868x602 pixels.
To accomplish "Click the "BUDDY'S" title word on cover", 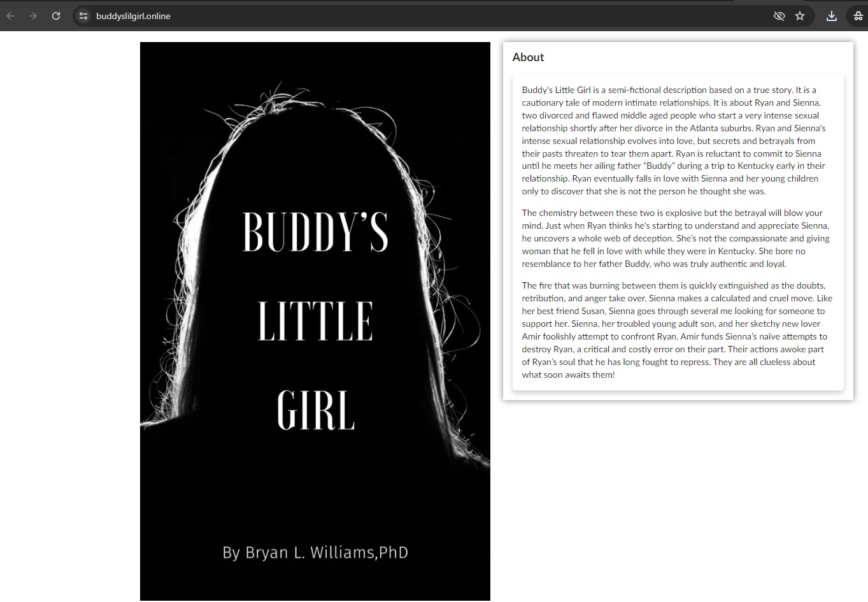I will point(315,231).
